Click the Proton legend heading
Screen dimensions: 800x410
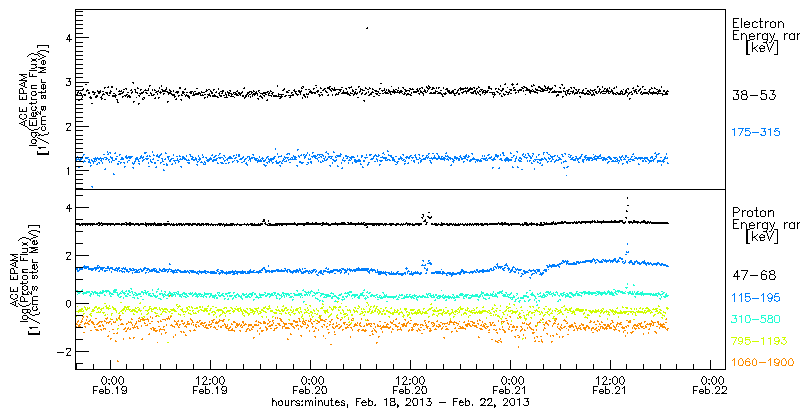[753, 212]
